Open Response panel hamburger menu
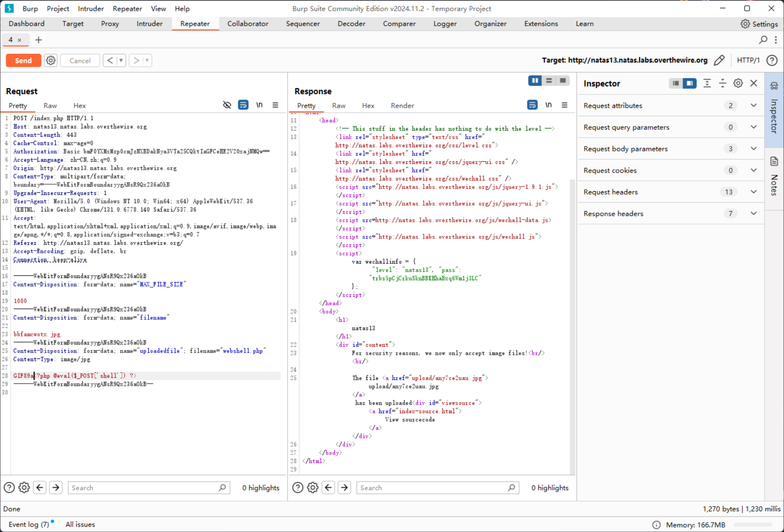This screenshot has height=532, width=784. coord(565,105)
